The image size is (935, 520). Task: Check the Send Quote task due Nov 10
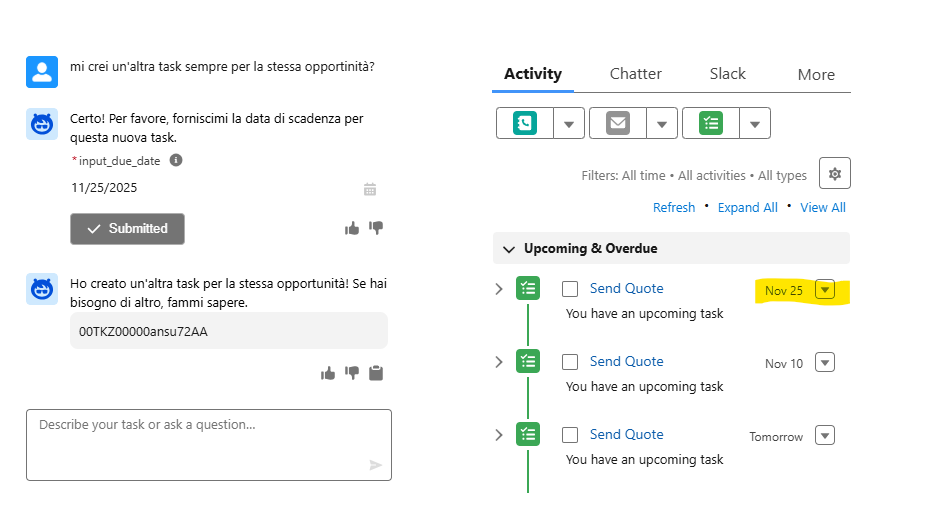(x=570, y=362)
